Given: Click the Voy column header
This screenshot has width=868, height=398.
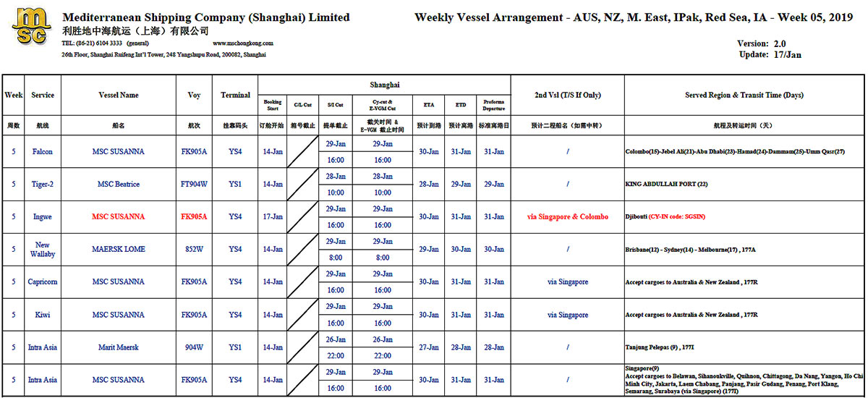Looking at the screenshot, I should pos(194,95).
